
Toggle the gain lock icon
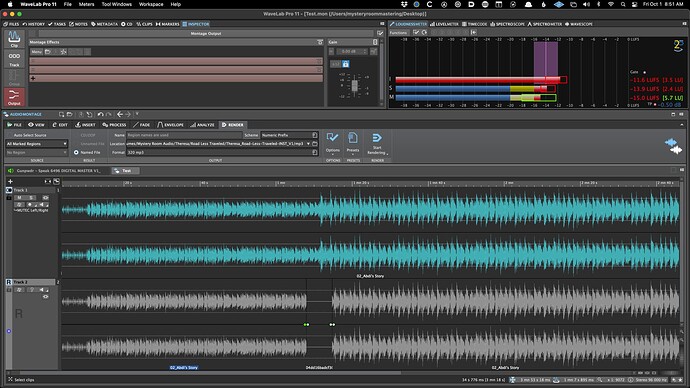pyautogui.click(x=345, y=64)
